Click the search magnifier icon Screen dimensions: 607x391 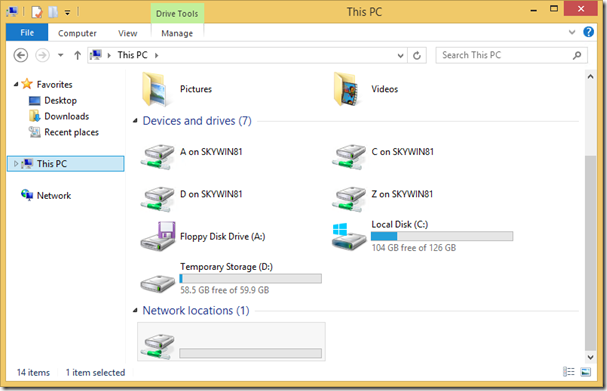(x=577, y=55)
